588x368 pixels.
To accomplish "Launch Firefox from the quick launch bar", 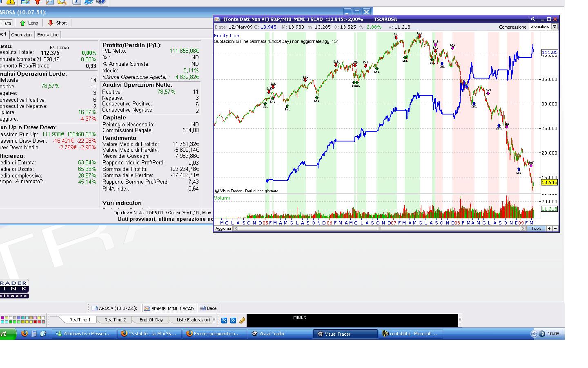I will point(24,334).
